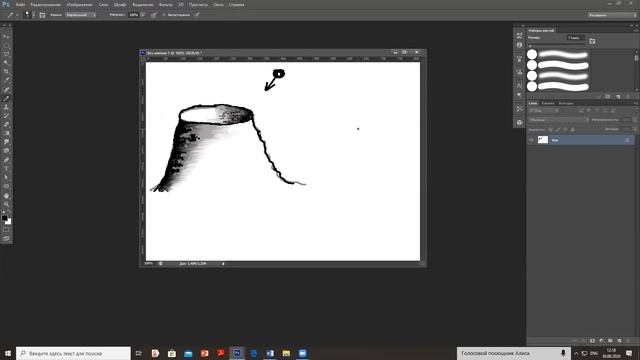Select the Zoom tool
640x360 pixels.
[6, 204]
